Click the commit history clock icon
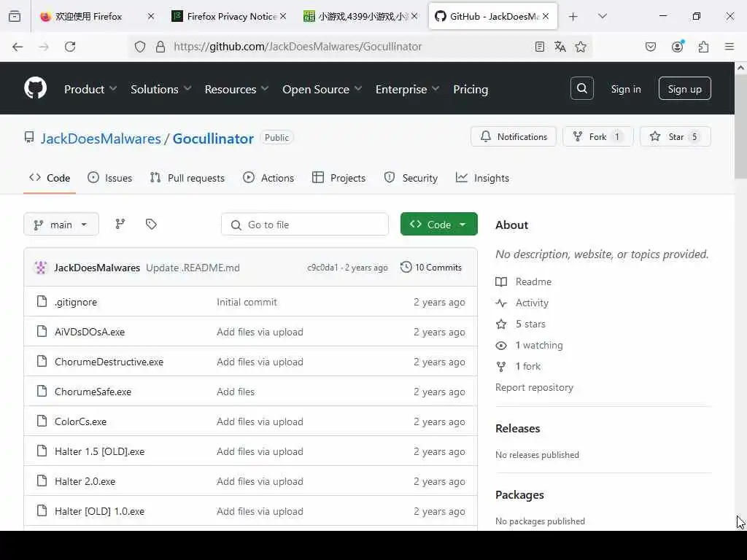The height and width of the screenshot is (560, 747). pos(406,267)
